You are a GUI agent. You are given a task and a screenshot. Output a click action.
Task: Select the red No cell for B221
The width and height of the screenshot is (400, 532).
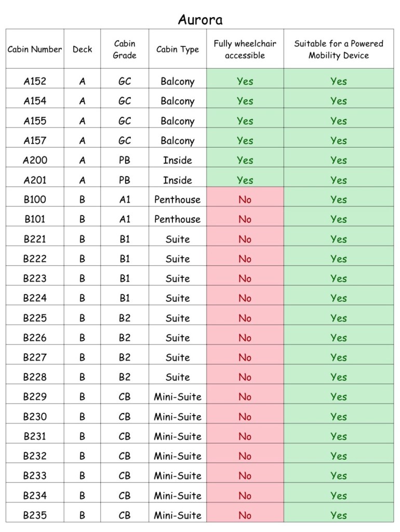(245, 239)
